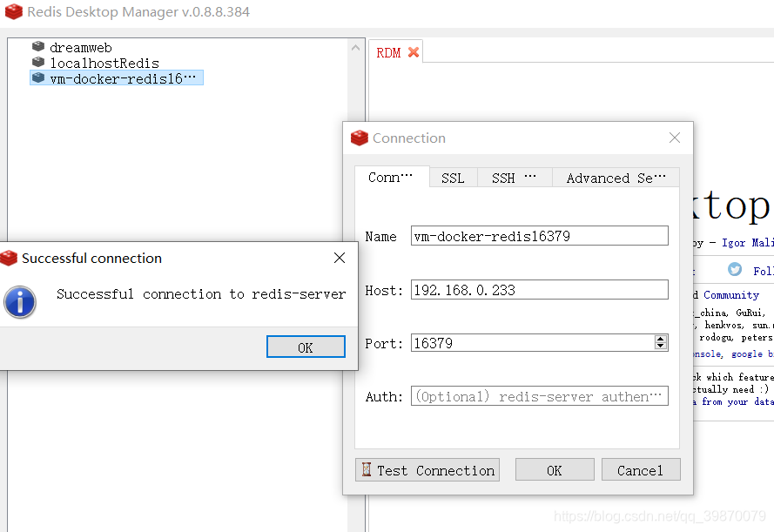
Task: Click the Name label
Action: coord(380,236)
